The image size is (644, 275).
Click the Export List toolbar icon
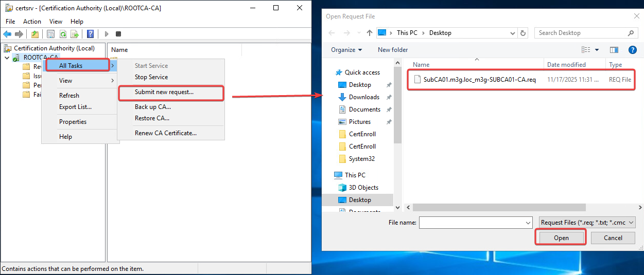[x=75, y=34]
